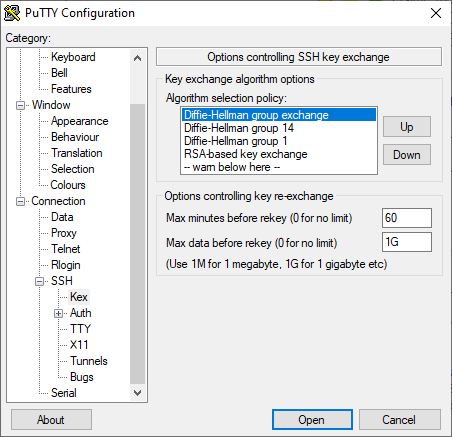
Task: Select Diffie-Hellman group 1 algorithm
Action: coord(279,141)
